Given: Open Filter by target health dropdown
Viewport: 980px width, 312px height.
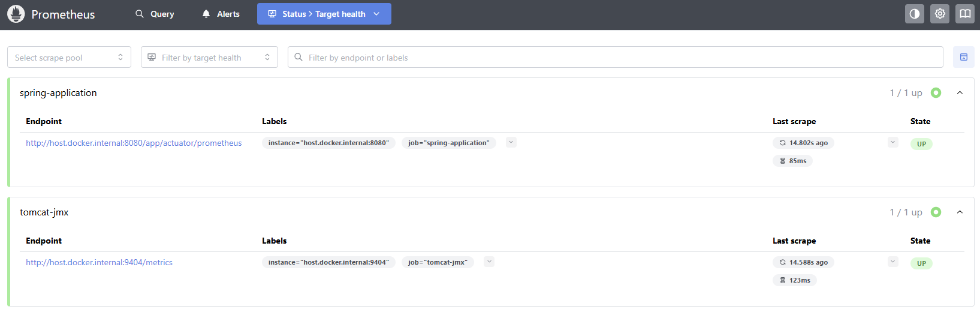Looking at the screenshot, I should [x=209, y=58].
